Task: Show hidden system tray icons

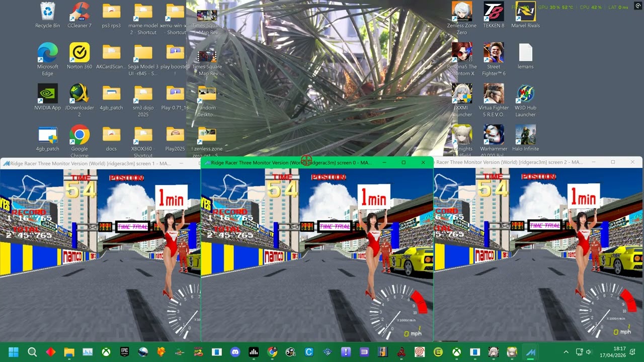Action: pyautogui.click(x=566, y=352)
